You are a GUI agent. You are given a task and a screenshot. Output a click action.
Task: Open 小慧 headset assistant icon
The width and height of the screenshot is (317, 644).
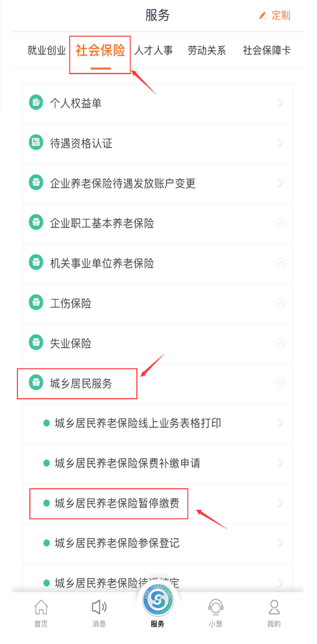[x=216, y=607]
